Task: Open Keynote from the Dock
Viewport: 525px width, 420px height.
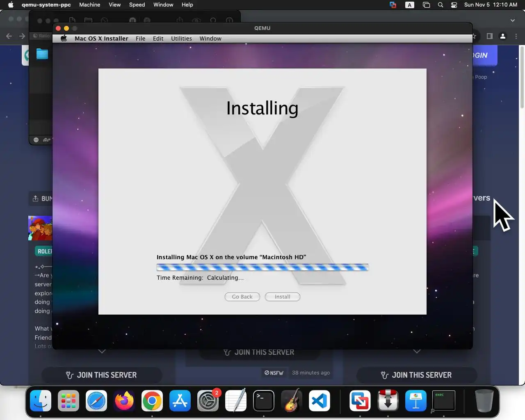Action: 416,400
